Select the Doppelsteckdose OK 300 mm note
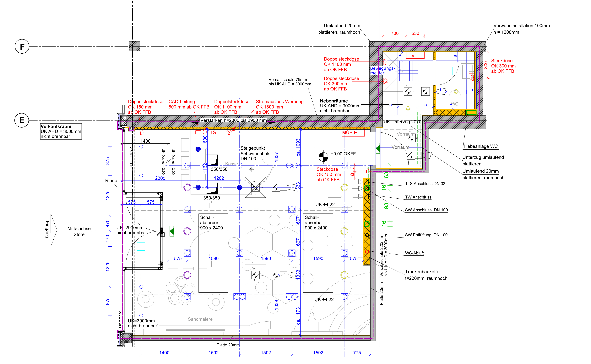The image size is (591, 364). point(341,84)
